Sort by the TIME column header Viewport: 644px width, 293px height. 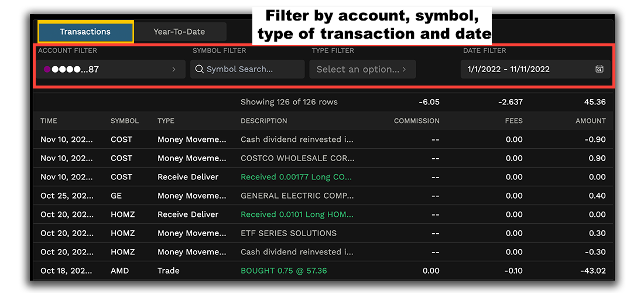tap(49, 121)
